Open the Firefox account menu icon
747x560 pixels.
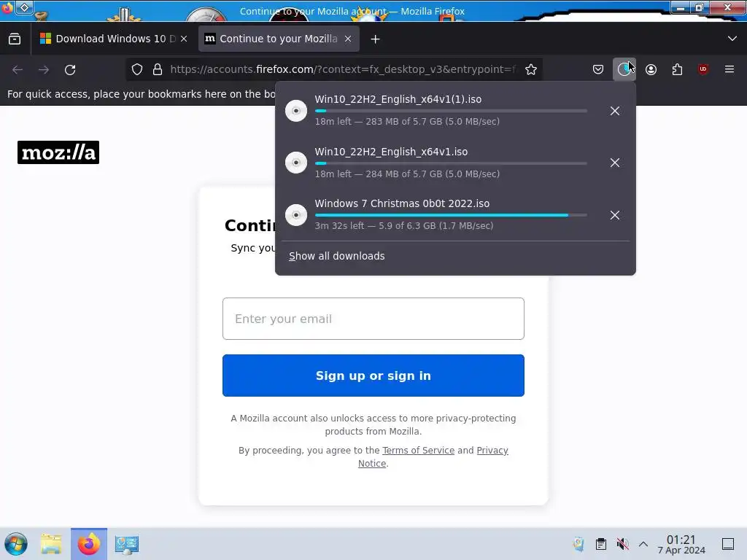[651, 69]
